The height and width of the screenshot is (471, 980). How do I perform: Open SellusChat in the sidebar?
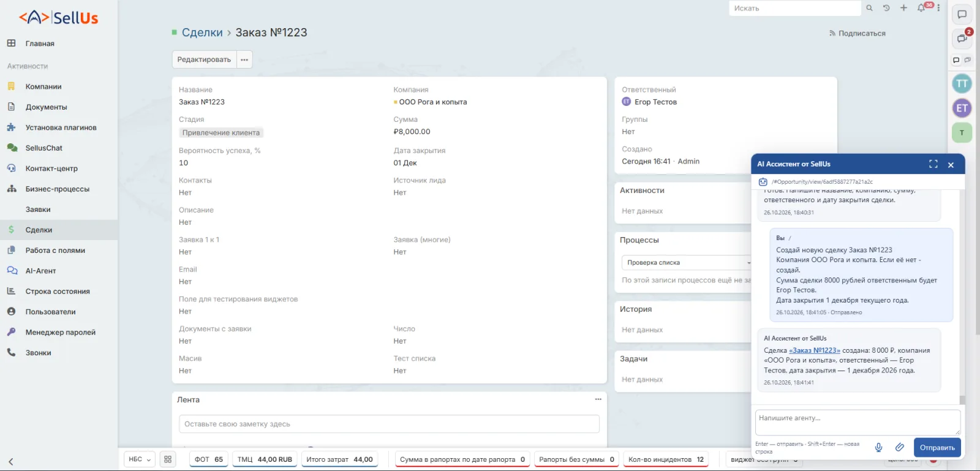point(44,148)
